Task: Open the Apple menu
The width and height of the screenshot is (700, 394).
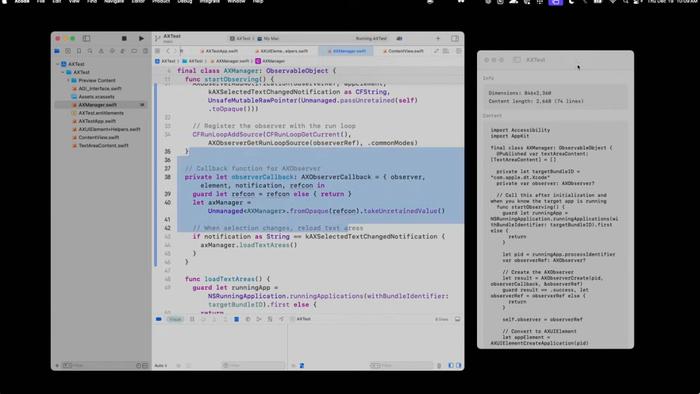Action: pos(4,2)
